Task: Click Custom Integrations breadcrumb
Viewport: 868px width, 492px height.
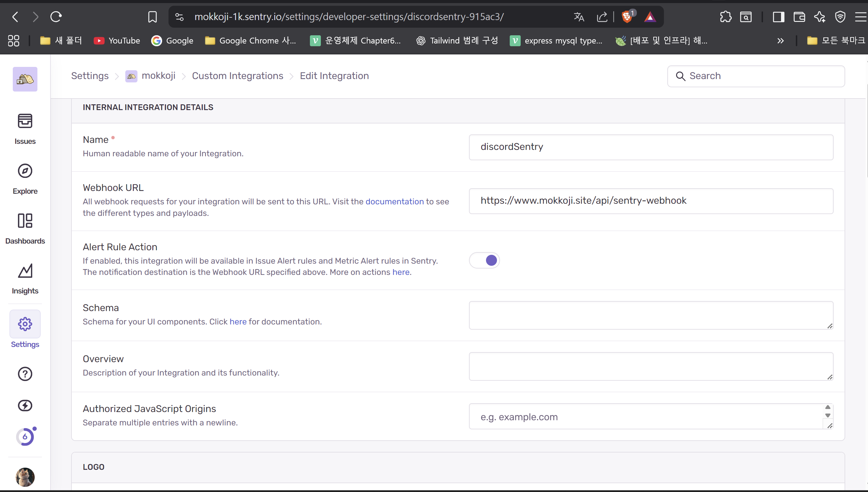Action: click(238, 76)
